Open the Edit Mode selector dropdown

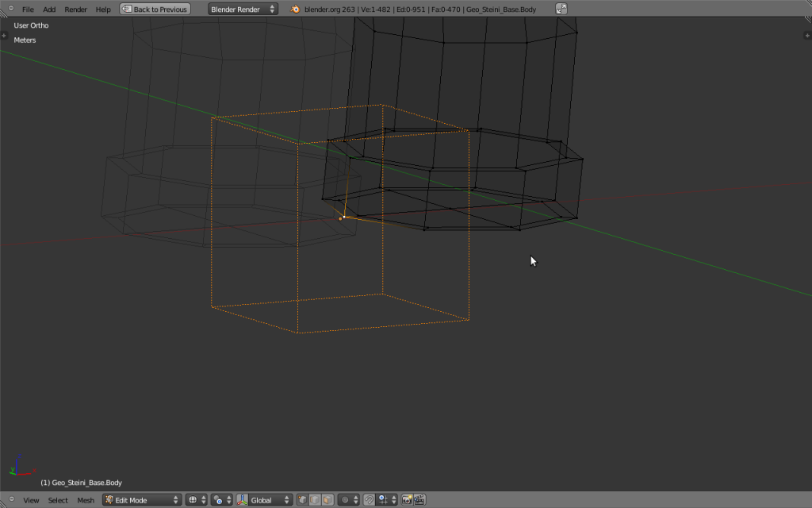[141, 500]
